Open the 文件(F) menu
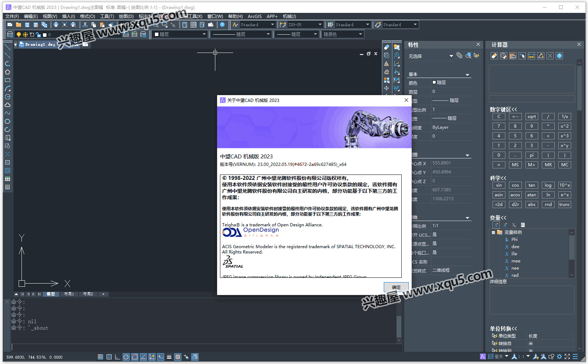Image resolution: width=588 pixels, height=364 pixels. point(12,16)
